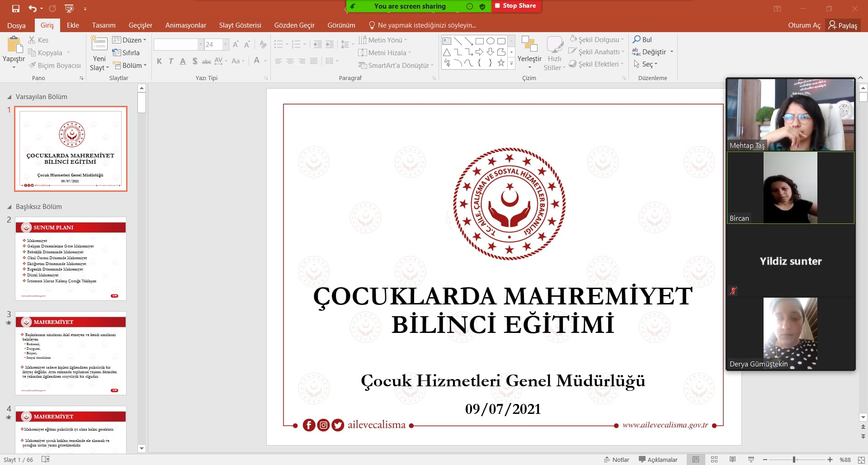
Task: Collapse the Varsayılan Bölüm section
Action: point(9,97)
